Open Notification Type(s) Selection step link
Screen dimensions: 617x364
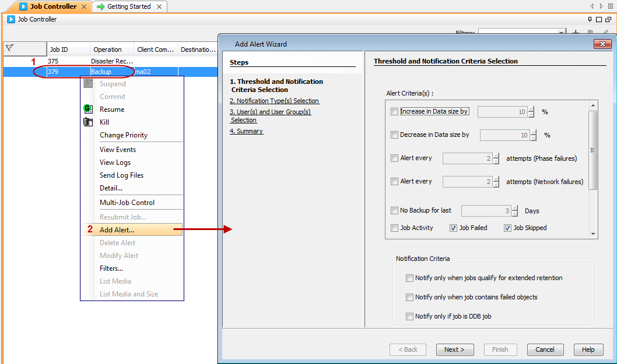(x=274, y=101)
